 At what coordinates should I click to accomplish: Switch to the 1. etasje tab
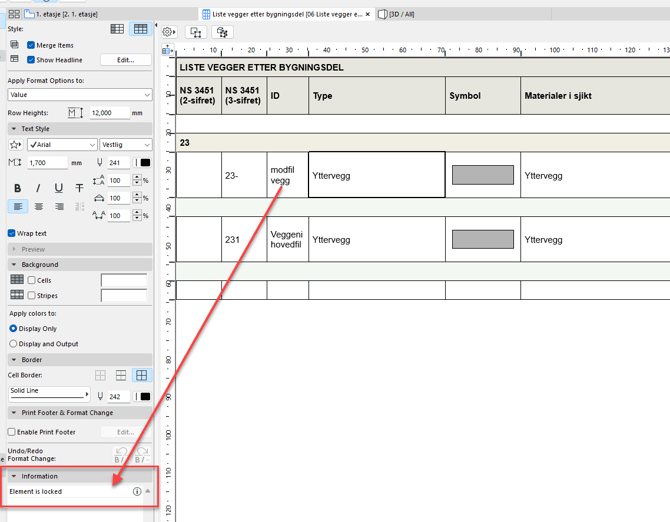pyautogui.click(x=65, y=15)
